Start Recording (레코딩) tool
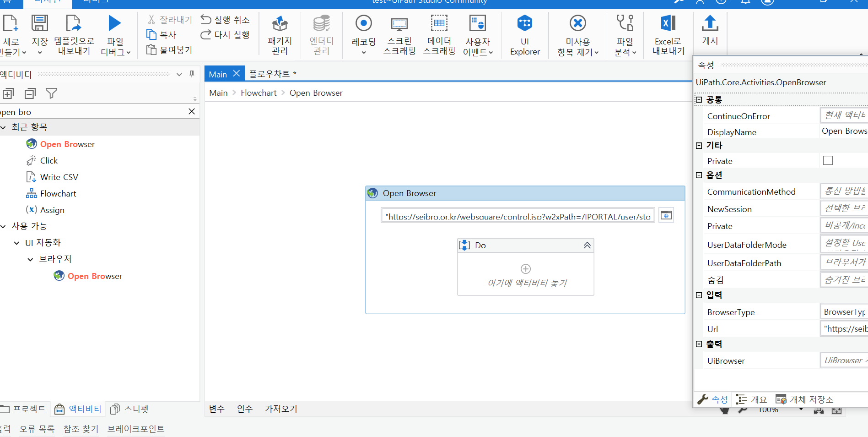Viewport: 868px width, 437px height. click(363, 34)
